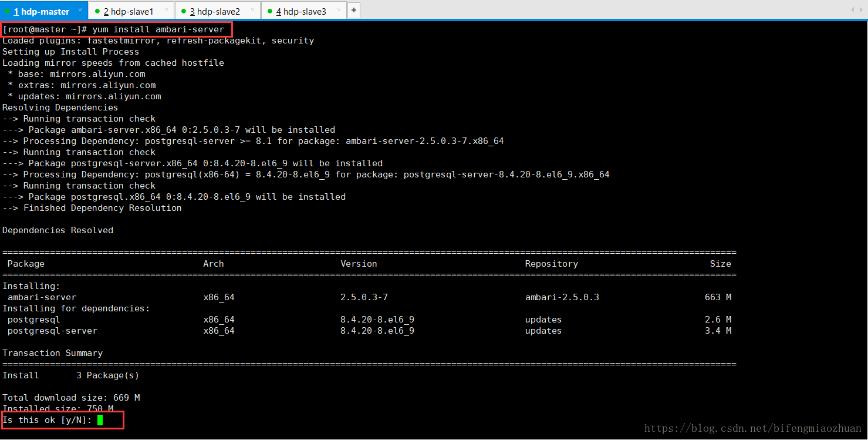The image size is (868, 440).
Task: Click the 'Installing for dependencies:' label
Action: 76,308
